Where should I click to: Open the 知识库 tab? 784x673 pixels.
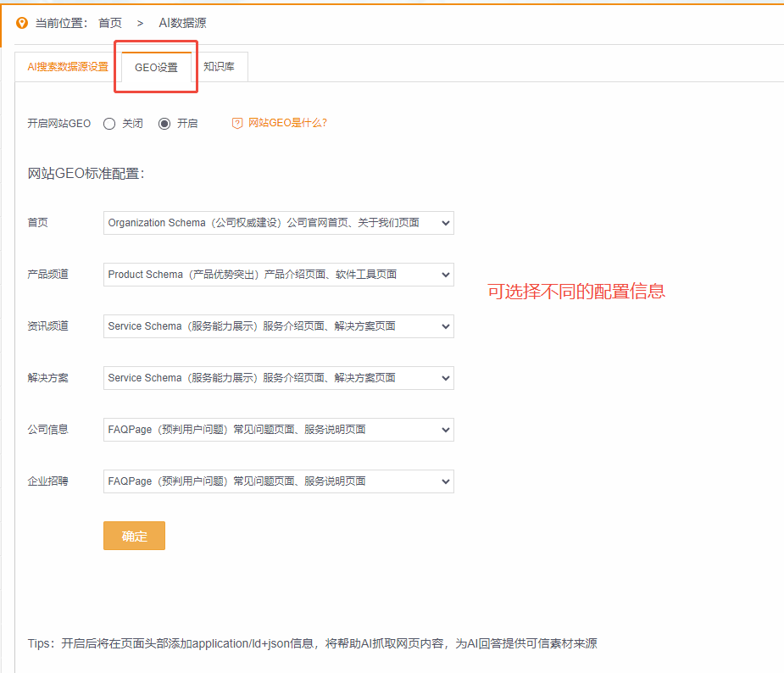220,65
